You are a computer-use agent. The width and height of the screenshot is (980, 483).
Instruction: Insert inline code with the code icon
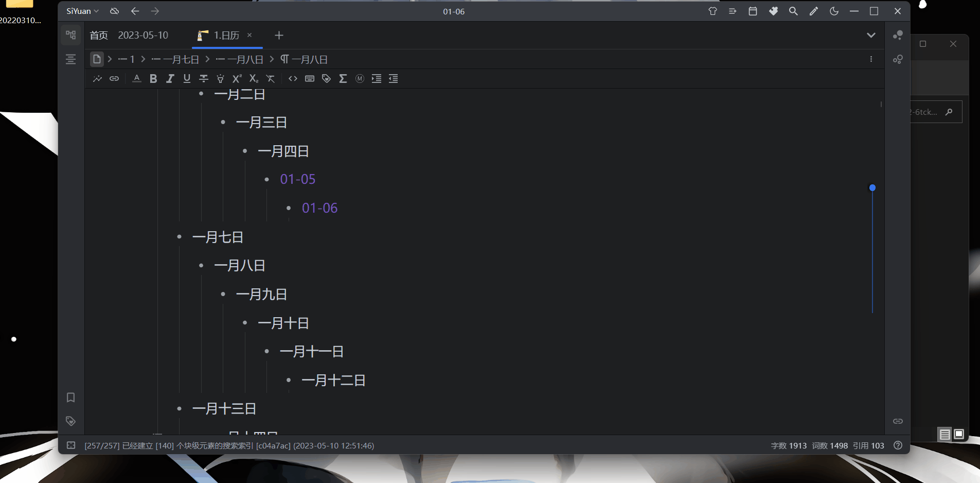[293, 78]
